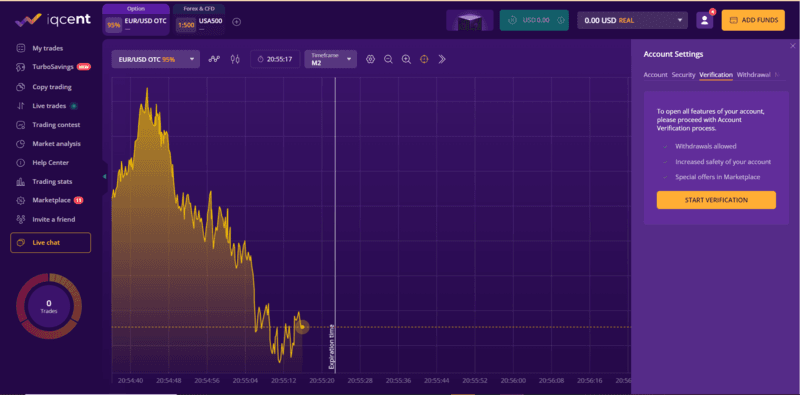
Task: Click the trades donut chart
Action: coord(49,306)
